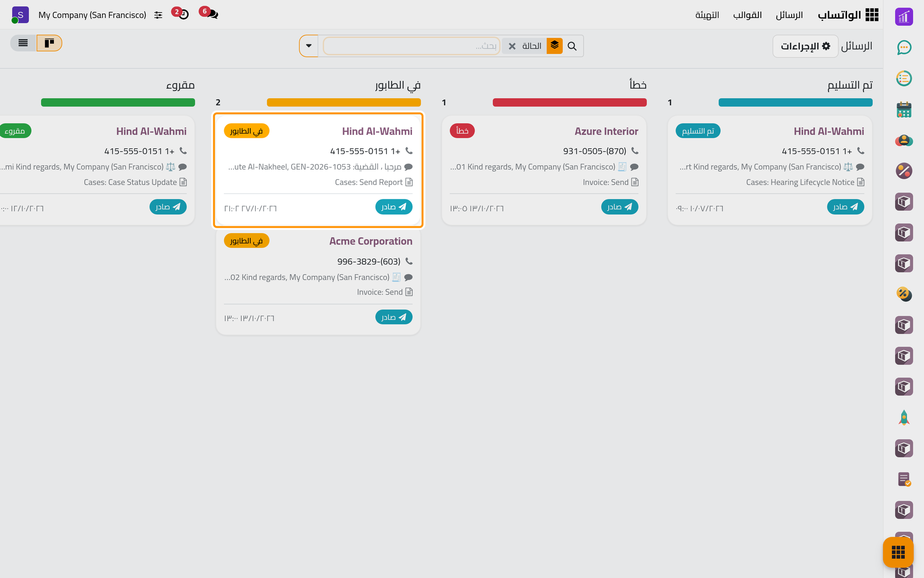924x578 pixels.
Task: Remove the الحالة group-by filter
Action: point(512,46)
